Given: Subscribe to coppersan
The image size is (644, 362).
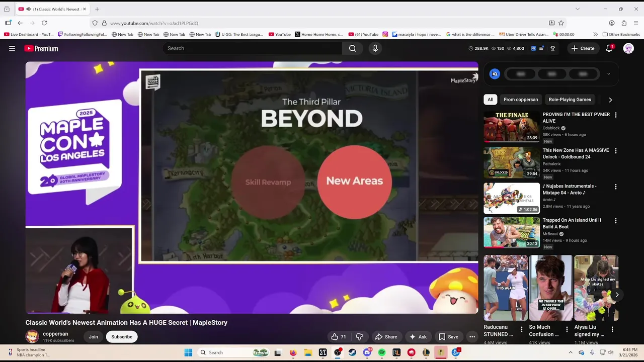Looking at the screenshot, I should coord(122,337).
